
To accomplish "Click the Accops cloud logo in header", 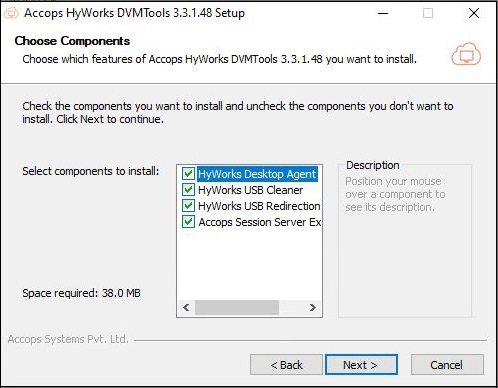I will 466,54.
